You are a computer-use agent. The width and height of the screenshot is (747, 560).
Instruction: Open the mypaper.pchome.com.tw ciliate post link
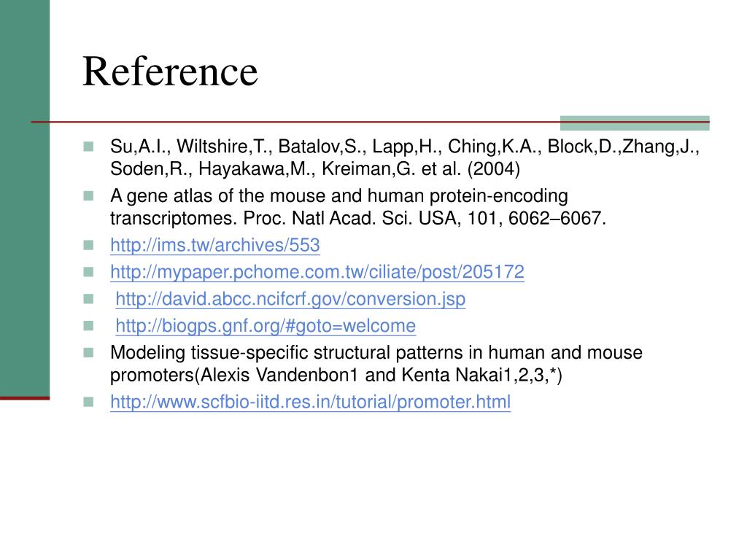(x=317, y=272)
